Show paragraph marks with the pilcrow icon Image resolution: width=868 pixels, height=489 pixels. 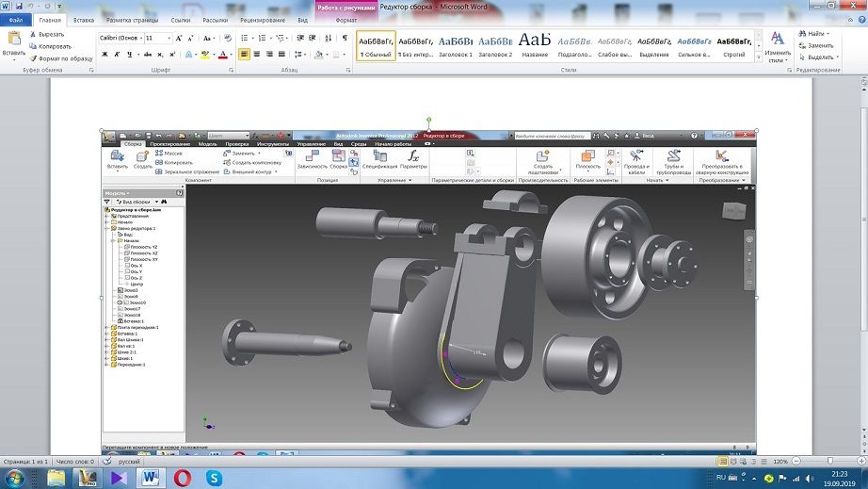344,38
